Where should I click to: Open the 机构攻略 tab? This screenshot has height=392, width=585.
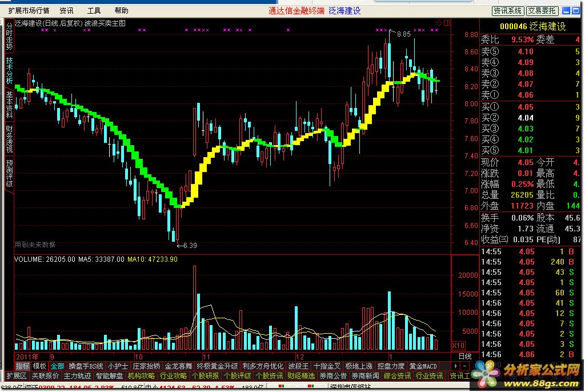click(142, 376)
